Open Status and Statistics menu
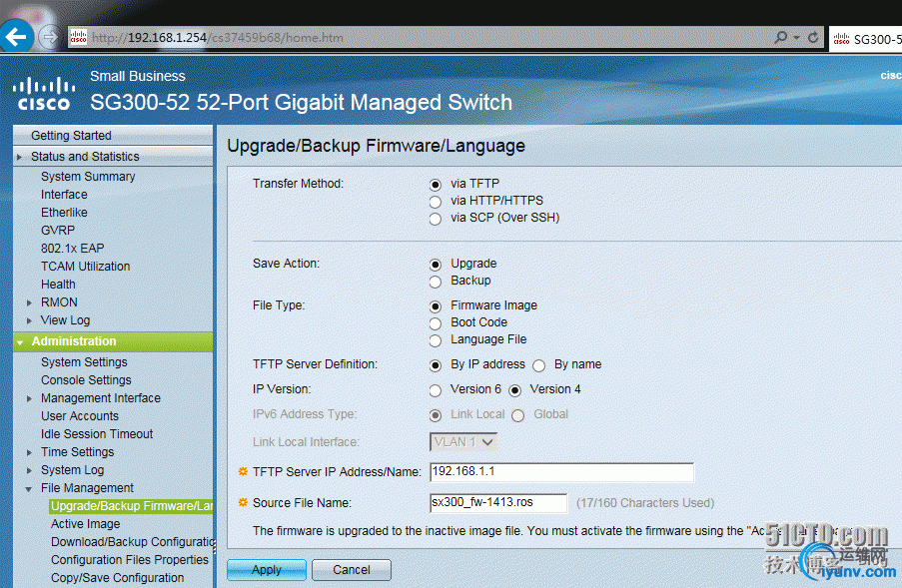Screen dimensions: 902x588 [85, 157]
